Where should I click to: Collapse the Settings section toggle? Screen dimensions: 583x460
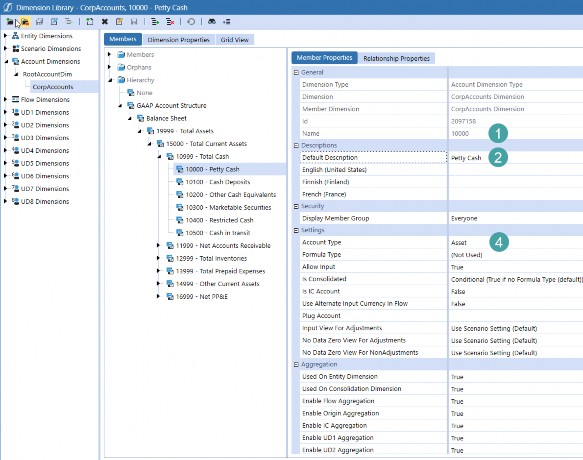pyautogui.click(x=296, y=231)
